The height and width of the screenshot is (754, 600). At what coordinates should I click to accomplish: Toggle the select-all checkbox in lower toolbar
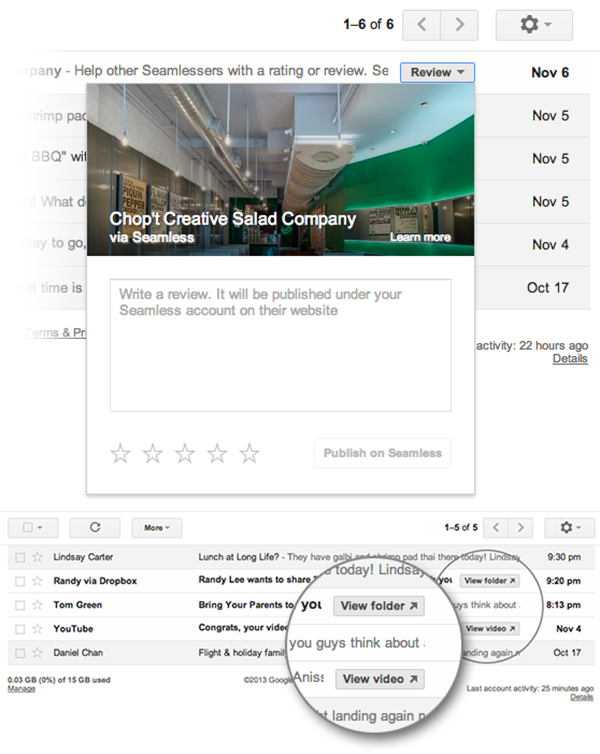pos(28,528)
